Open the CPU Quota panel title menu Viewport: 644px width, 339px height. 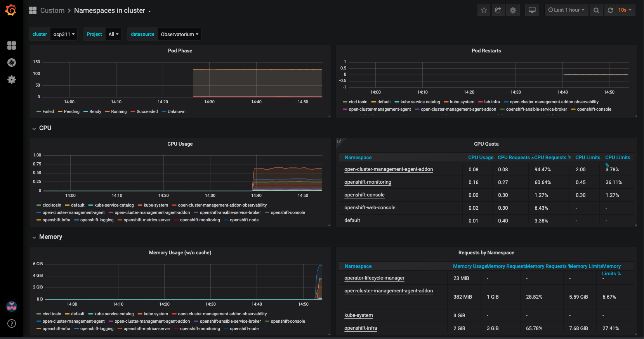[x=486, y=144]
